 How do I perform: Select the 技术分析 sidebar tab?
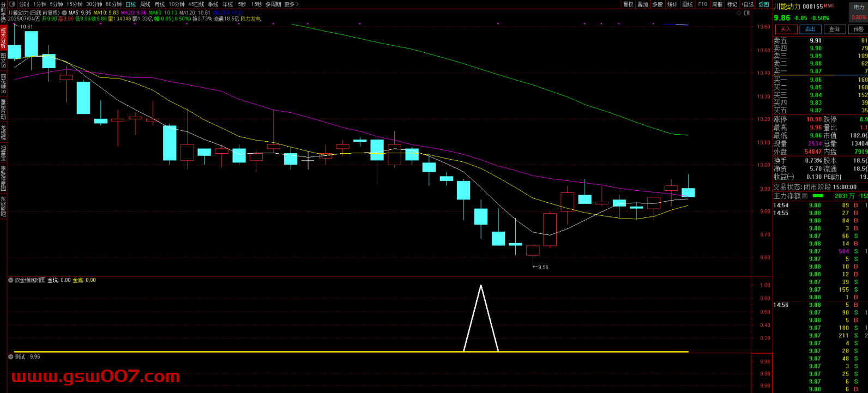point(3,38)
